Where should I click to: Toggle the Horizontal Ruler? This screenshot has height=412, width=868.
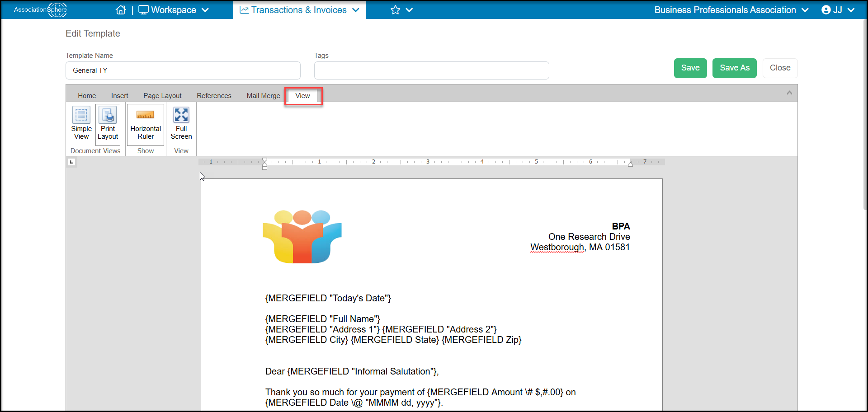pos(146,124)
